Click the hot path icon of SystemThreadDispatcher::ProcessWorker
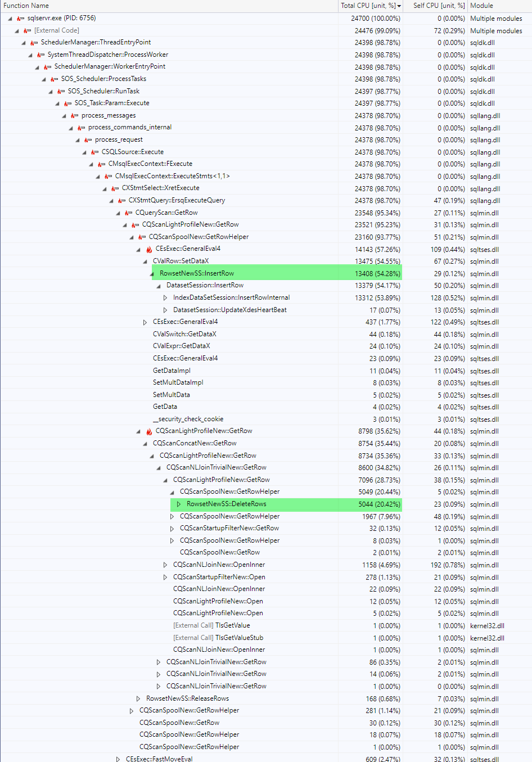The height and width of the screenshot is (762, 532). 41,55
